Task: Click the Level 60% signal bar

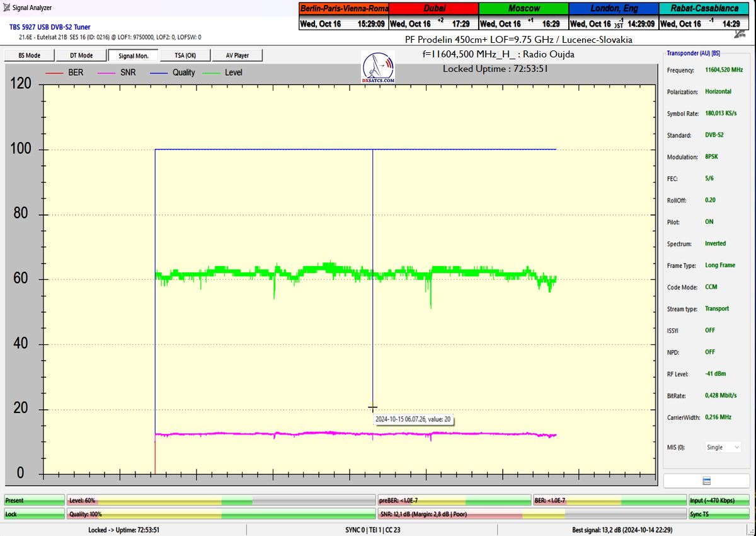Action: tap(220, 500)
